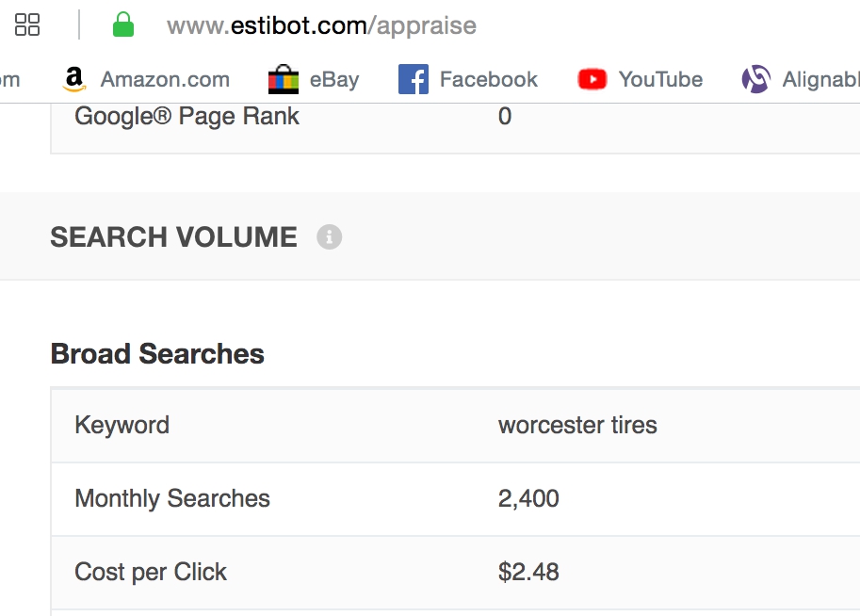Open the eBay bookmark
Image resolution: width=860 pixels, height=616 pixels.
[314, 80]
